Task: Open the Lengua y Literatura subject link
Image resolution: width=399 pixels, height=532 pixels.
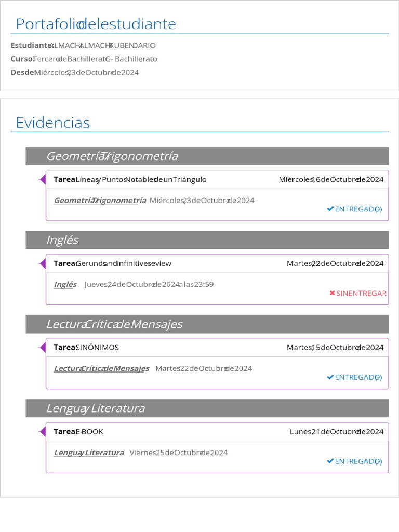Action: pos(89,453)
